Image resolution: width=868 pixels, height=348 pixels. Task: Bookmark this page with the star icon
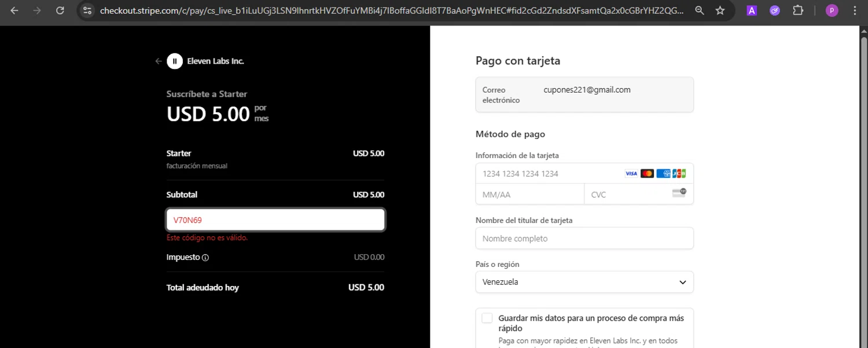(x=720, y=10)
